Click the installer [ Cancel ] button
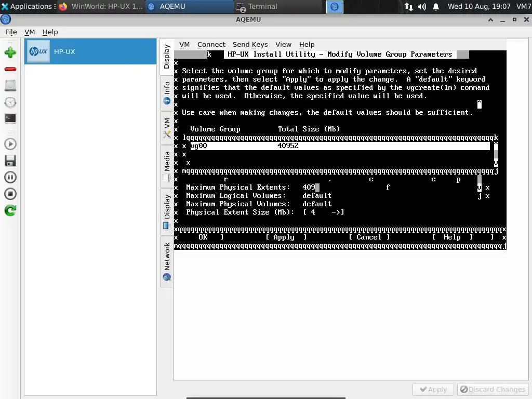The width and height of the screenshot is (532, 399). (369, 237)
